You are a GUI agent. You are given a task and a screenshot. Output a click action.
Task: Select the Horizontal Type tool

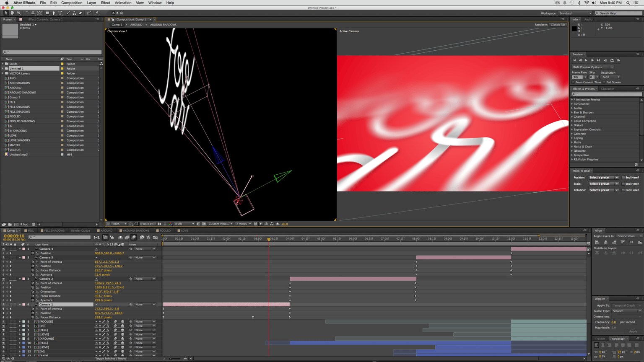[60, 13]
